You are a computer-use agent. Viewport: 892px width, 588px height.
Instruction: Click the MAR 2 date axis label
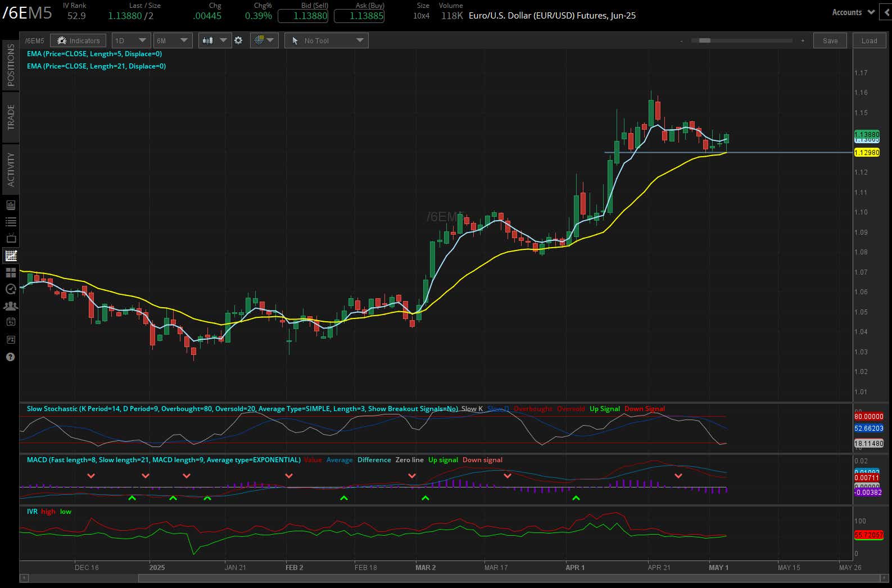pos(425,568)
